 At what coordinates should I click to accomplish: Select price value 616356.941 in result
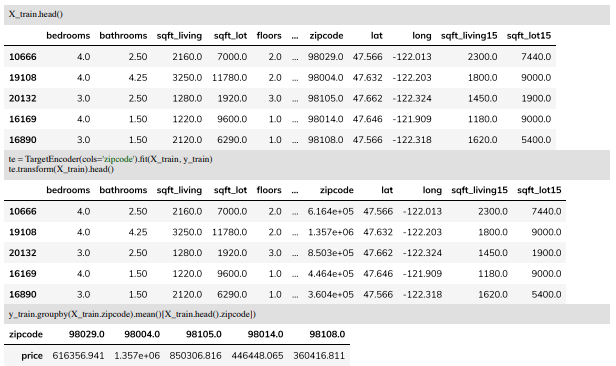coord(78,356)
